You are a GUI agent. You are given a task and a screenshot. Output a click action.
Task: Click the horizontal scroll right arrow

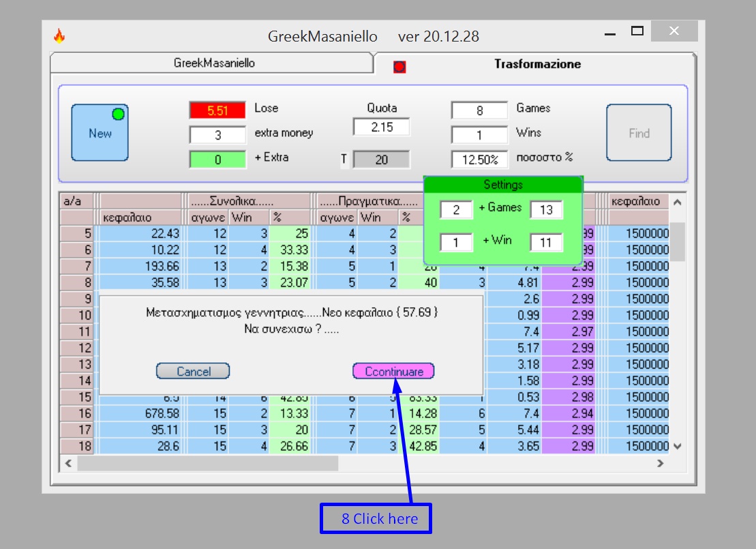(x=660, y=463)
